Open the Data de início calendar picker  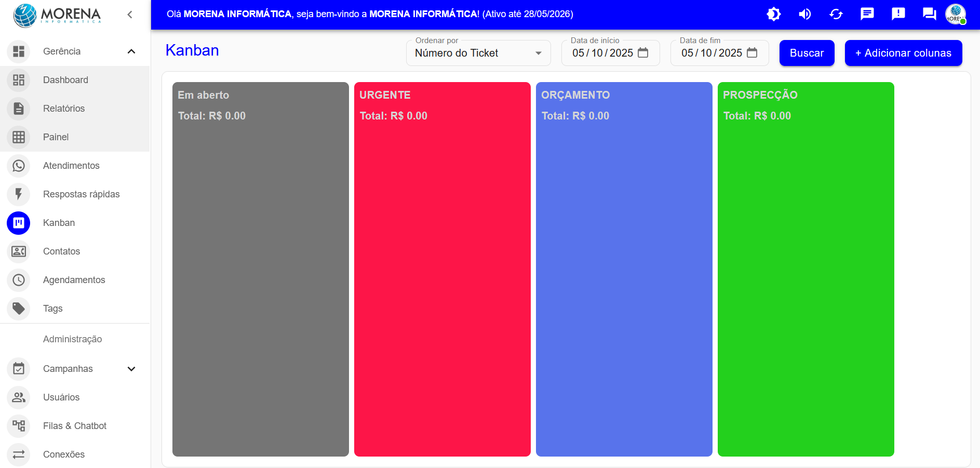tap(643, 53)
